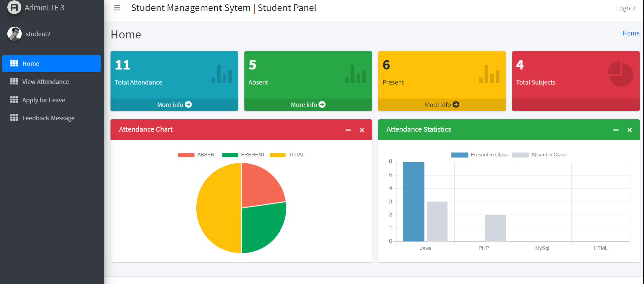
Task: Toggle the sidebar hamburger menu
Action: coord(117,8)
